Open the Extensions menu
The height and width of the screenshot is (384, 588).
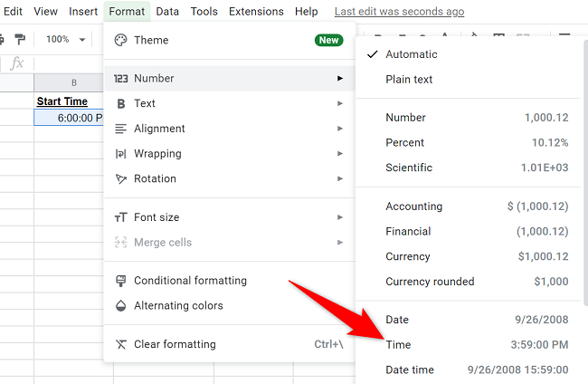point(256,12)
